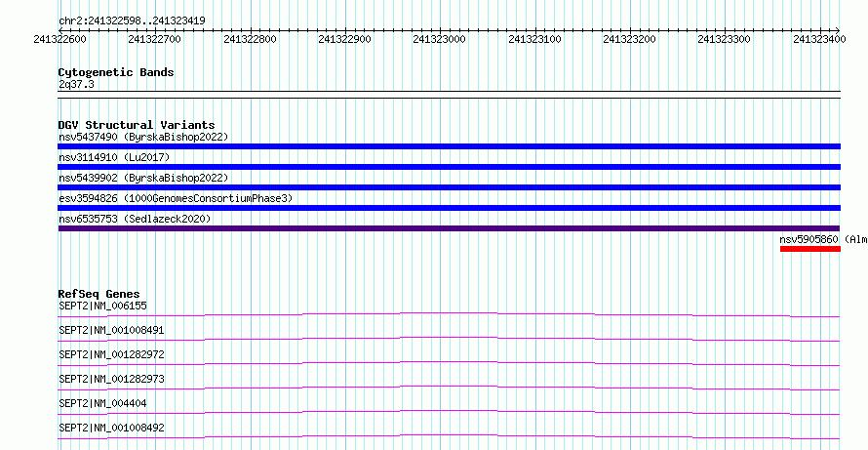Click the blue bar under nsv5439902
868x450 pixels.
click(x=449, y=187)
